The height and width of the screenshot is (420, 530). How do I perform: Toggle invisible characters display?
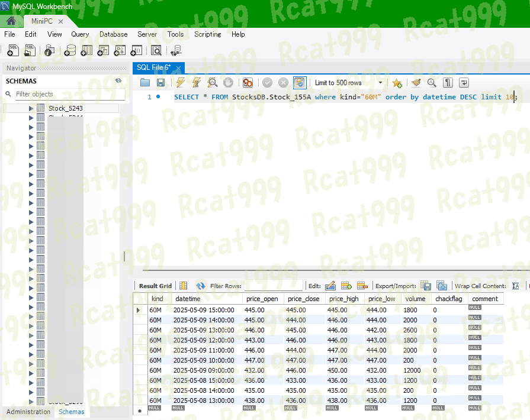pyautogui.click(x=448, y=82)
